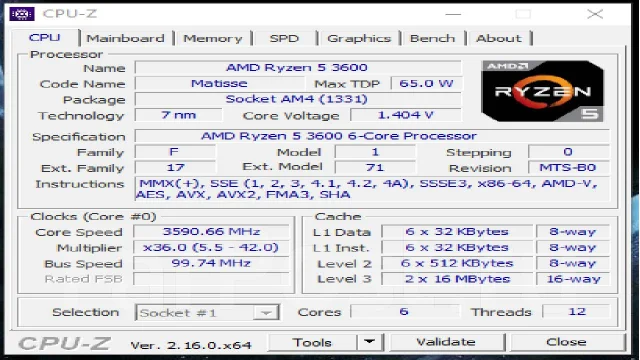Viewport: 640px width, 360px height.
Task: Click the Cores value 6
Action: coord(404,311)
